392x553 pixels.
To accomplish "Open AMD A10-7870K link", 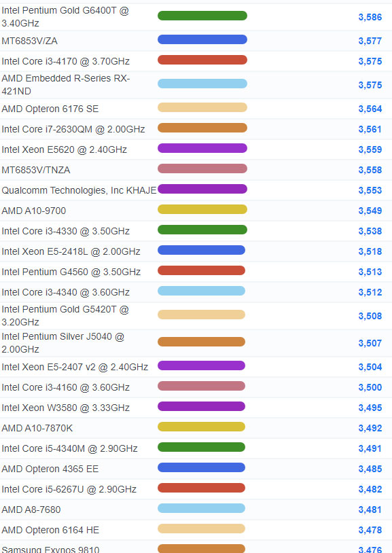I will click(x=37, y=429).
